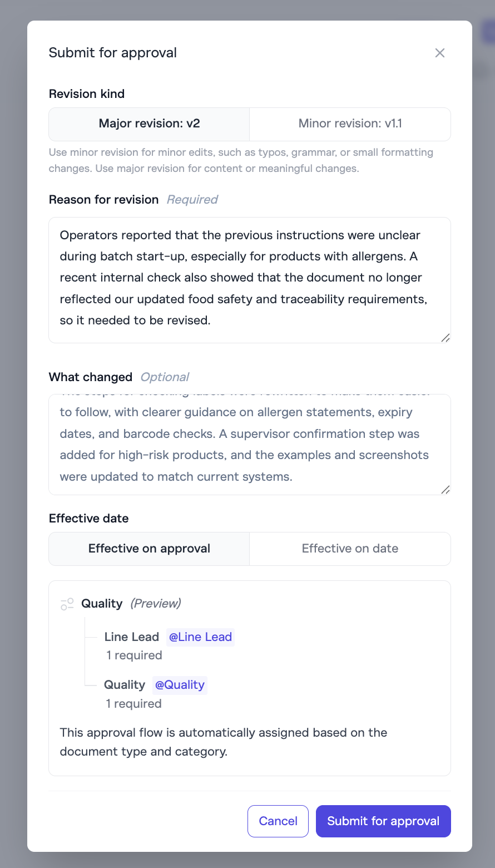Focus the Reason for revision text area

249,278
